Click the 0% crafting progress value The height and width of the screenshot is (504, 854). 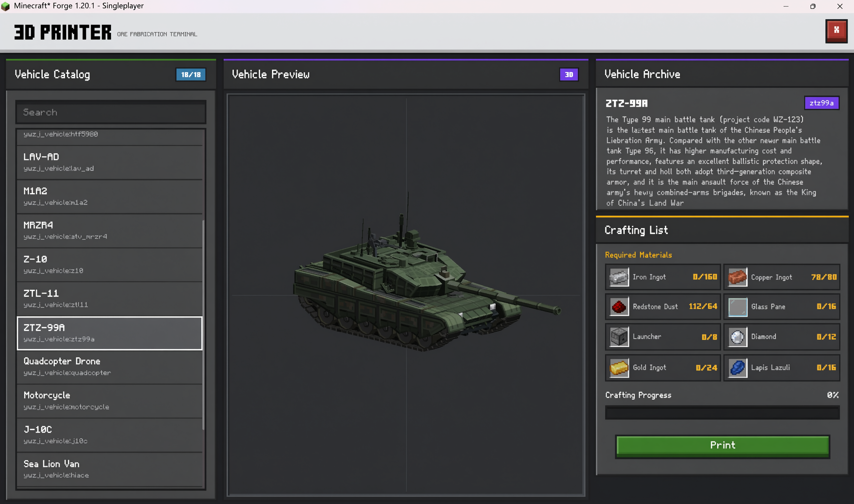(832, 395)
